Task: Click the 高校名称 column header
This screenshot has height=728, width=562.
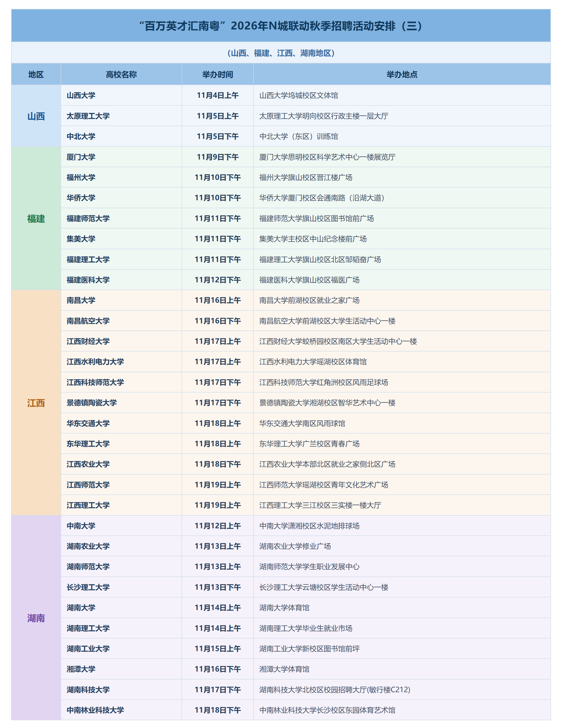Action: point(121,74)
